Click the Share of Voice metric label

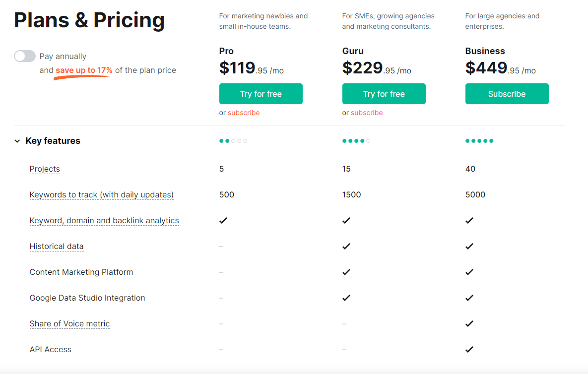(x=69, y=324)
